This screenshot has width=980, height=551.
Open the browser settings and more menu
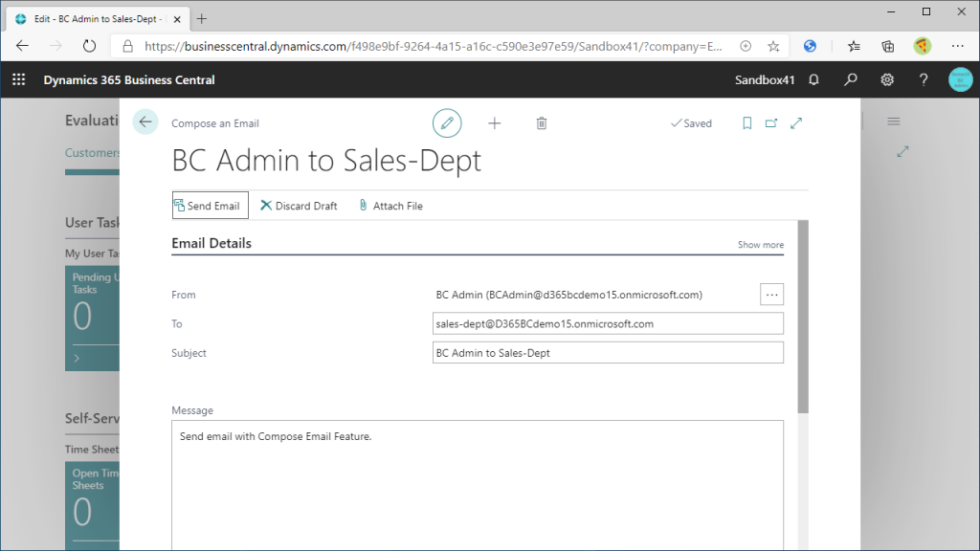957,46
